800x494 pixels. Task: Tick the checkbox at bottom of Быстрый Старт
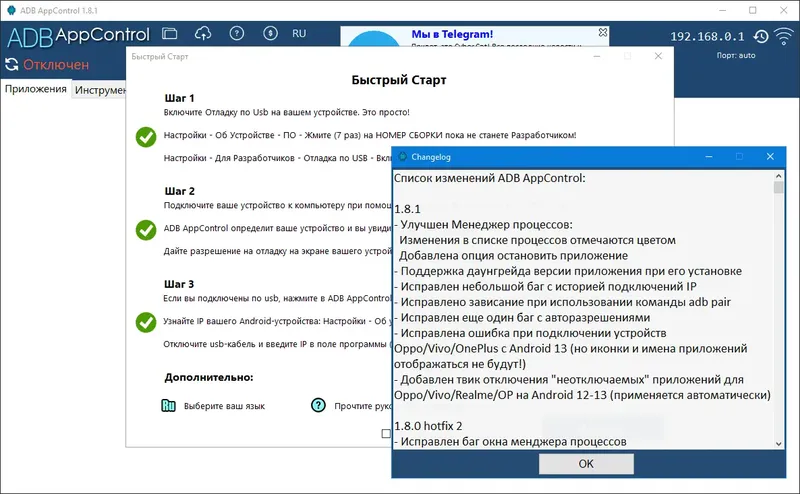coord(386,433)
